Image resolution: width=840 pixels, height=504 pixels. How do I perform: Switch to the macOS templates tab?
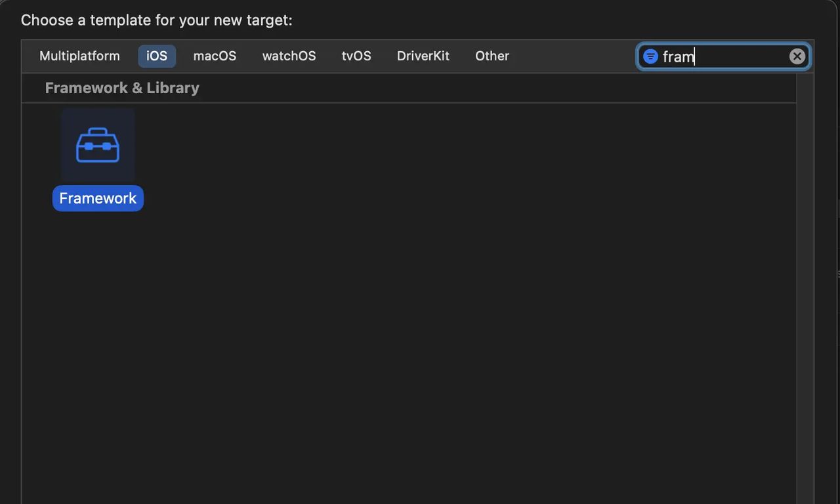(215, 56)
